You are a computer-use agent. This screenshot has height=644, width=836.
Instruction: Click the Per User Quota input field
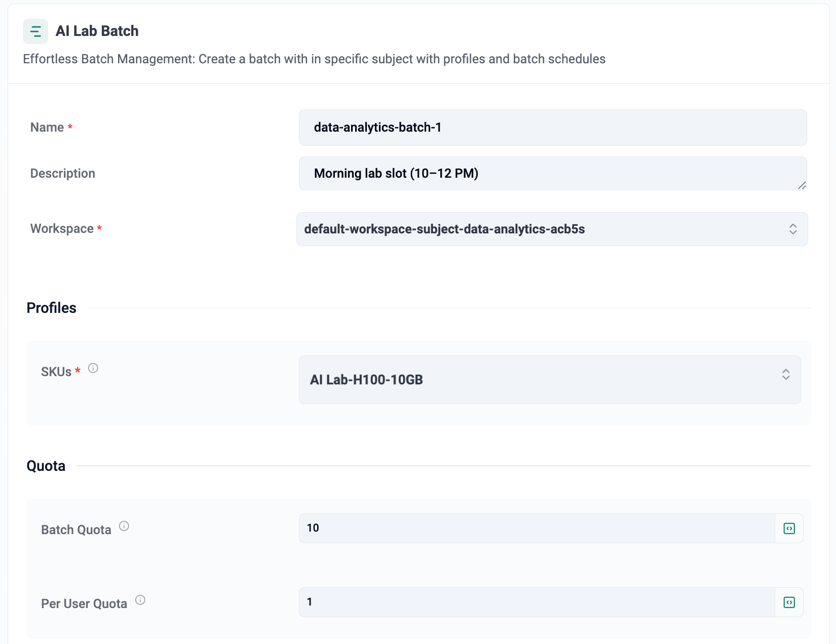tap(537, 602)
